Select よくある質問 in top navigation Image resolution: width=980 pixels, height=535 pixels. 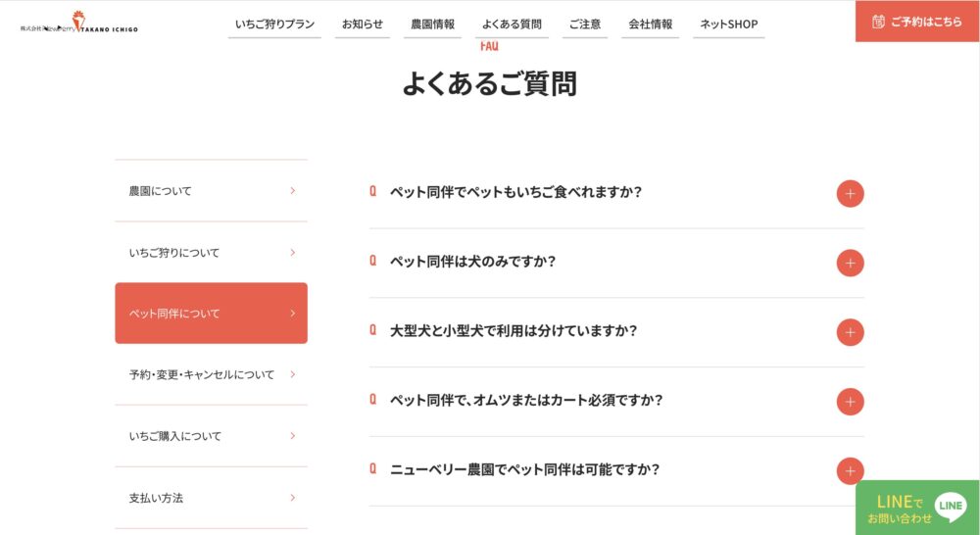coord(512,24)
